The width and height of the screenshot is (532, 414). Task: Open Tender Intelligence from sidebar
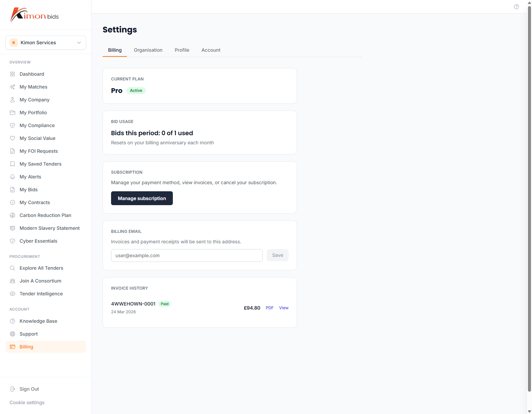click(x=46, y=294)
